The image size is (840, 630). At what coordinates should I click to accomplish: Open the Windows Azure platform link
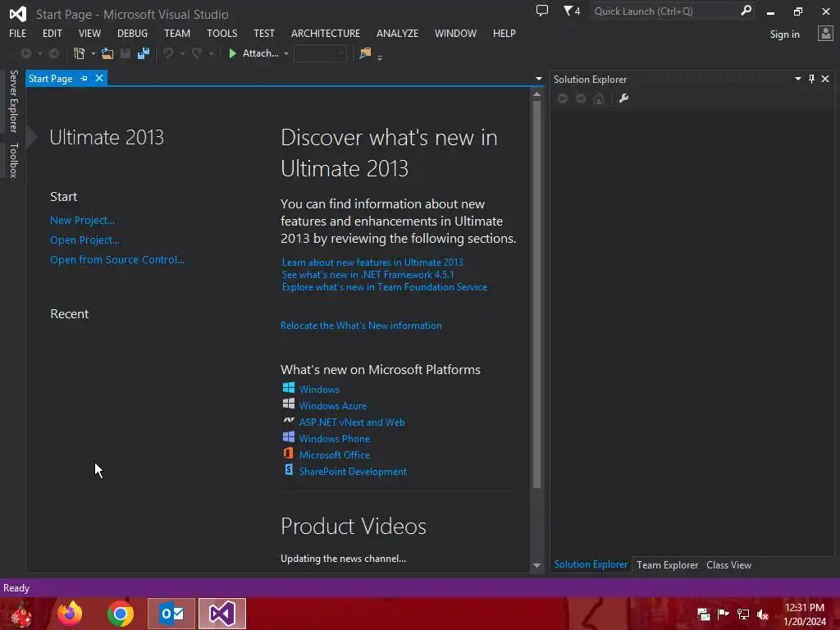333,405
